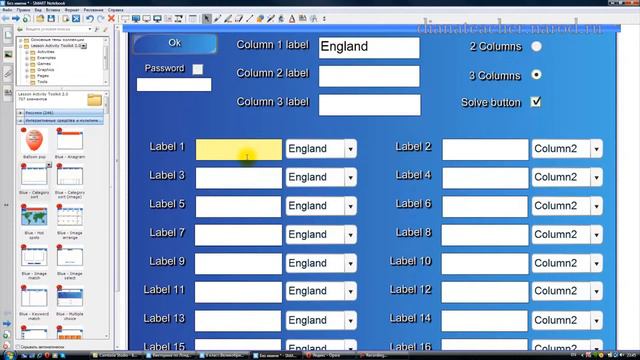Open the third menu-bar item
640x360 pixels.
38,10
